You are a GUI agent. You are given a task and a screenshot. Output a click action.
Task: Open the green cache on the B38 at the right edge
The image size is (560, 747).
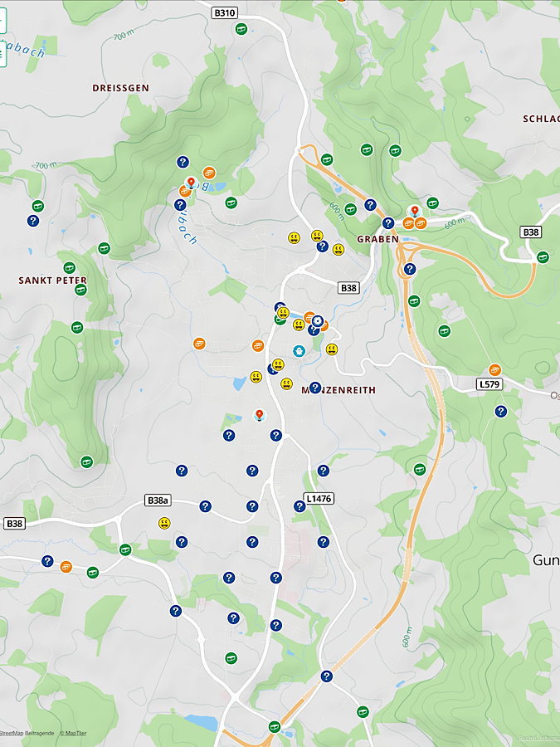543,256
